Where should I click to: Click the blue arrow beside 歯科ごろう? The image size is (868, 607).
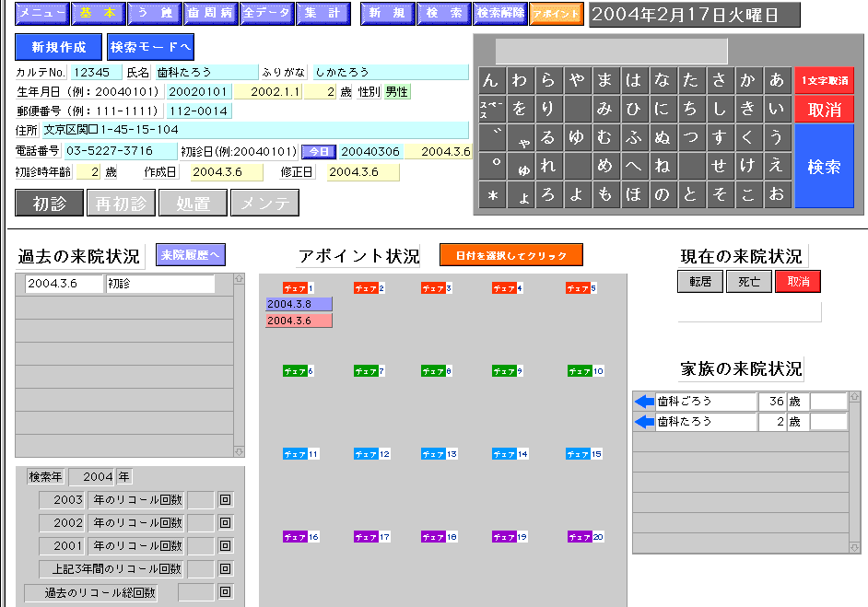[644, 402]
